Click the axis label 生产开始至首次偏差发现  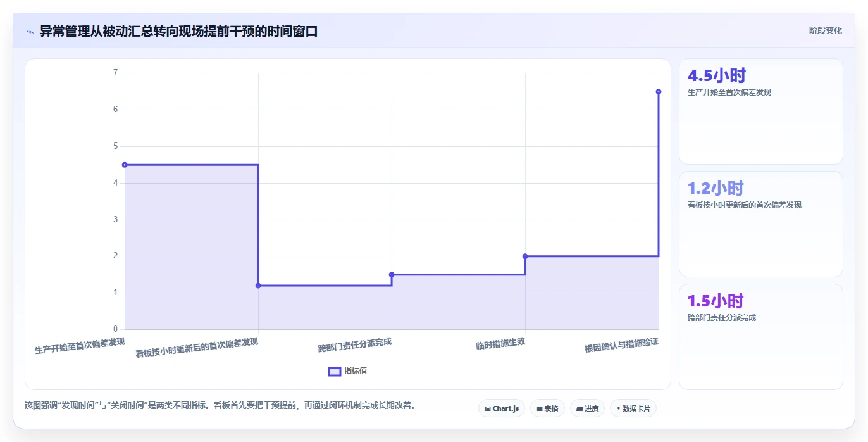(x=80, y=346)
